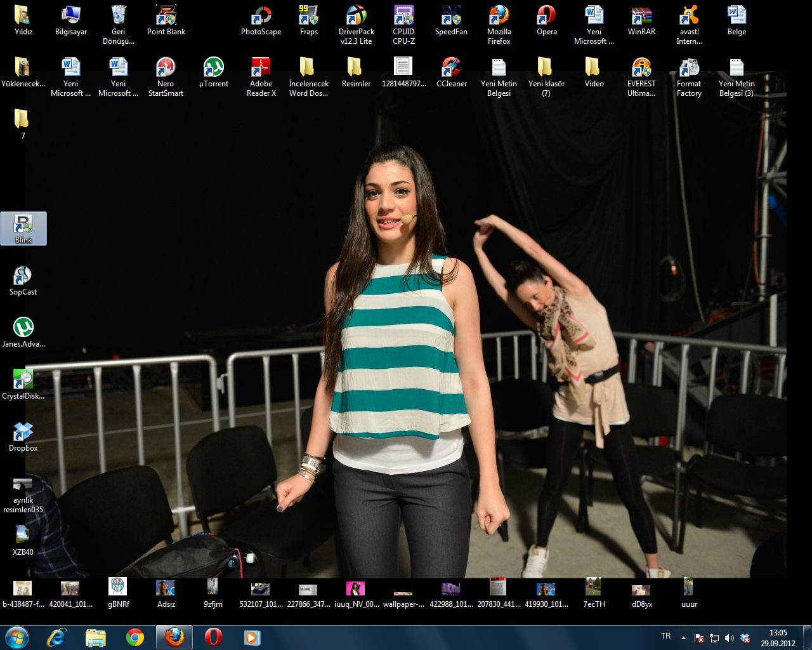Open the İncelenecek Word Dosyaları folder
Screen dimensions: 812x650
point(308,76)
